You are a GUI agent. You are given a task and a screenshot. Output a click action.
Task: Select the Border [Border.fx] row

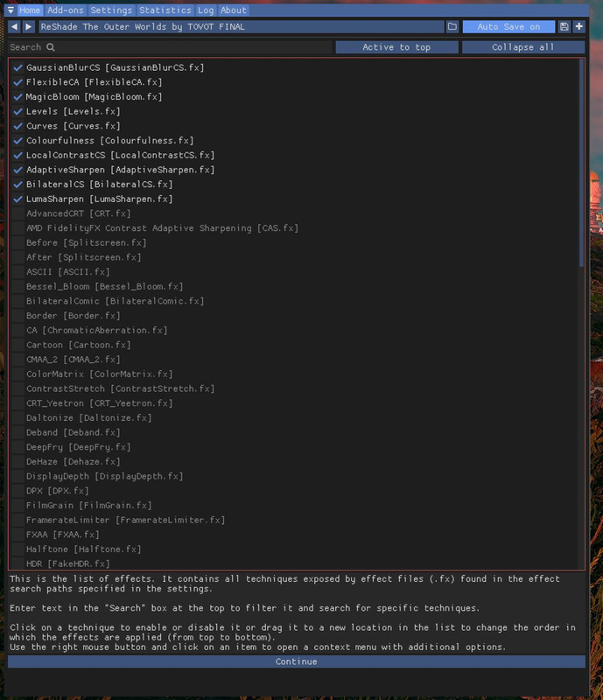pos(74,316)
